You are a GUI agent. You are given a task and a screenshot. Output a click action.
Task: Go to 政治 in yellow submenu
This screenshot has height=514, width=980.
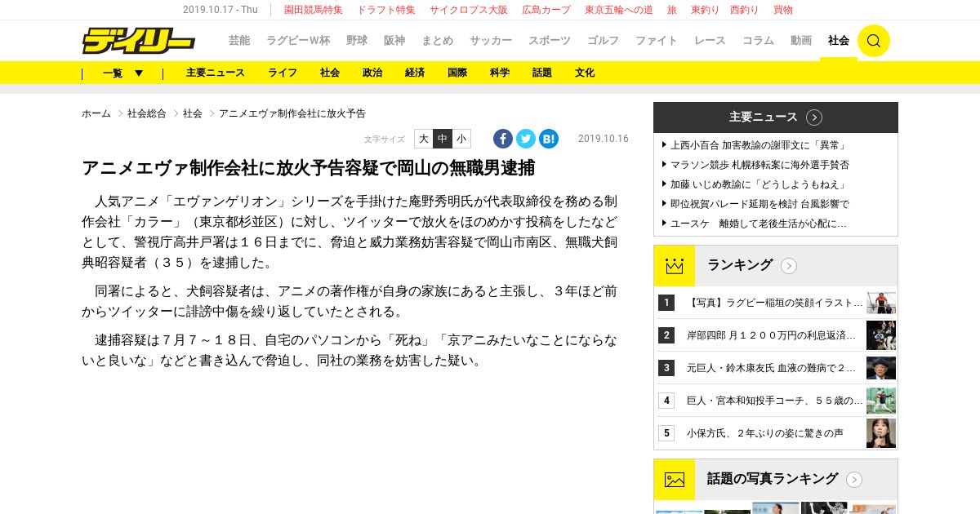pos(372,73)
